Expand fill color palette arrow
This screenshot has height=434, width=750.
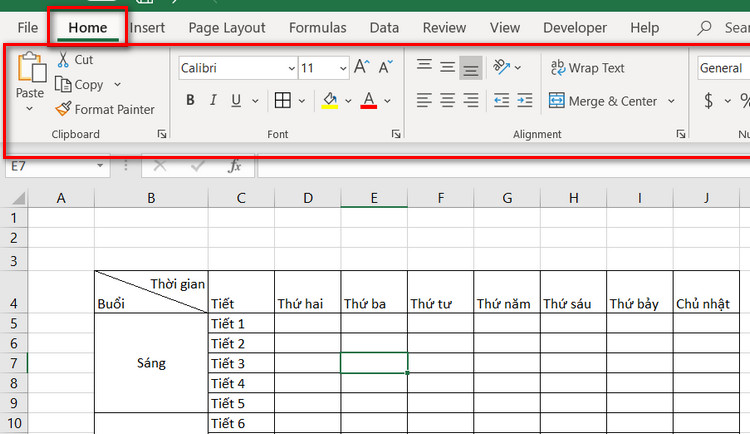tap(348, 101)
